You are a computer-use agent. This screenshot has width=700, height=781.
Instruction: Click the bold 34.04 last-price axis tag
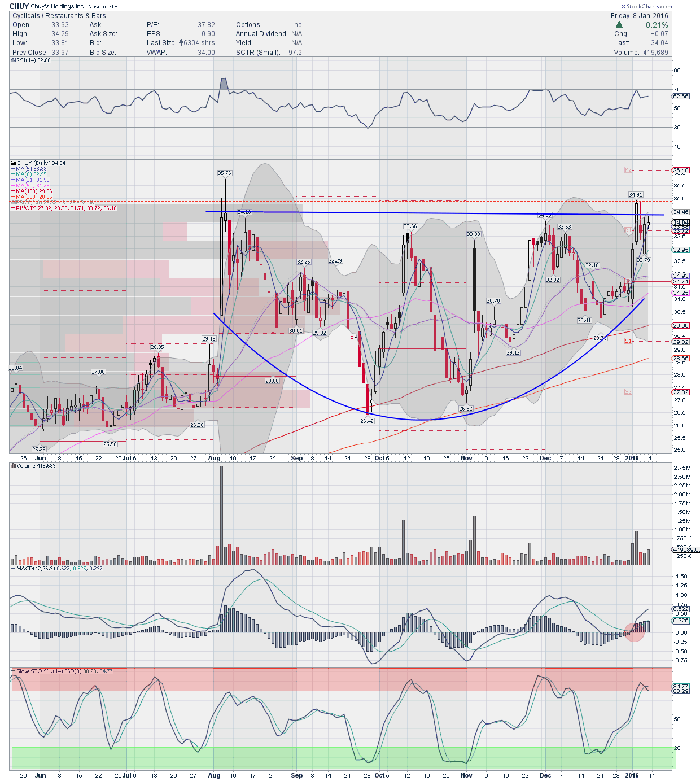tap(681, 222)
